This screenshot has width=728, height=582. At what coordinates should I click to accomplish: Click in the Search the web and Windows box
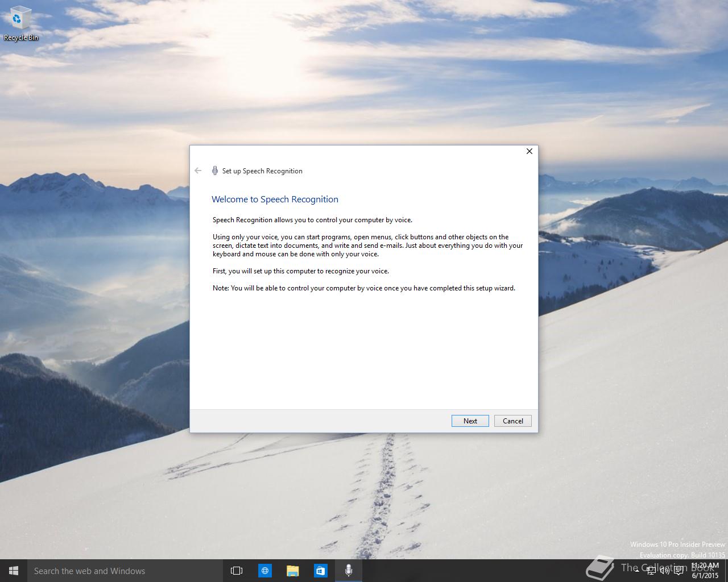tap(125, 571)
